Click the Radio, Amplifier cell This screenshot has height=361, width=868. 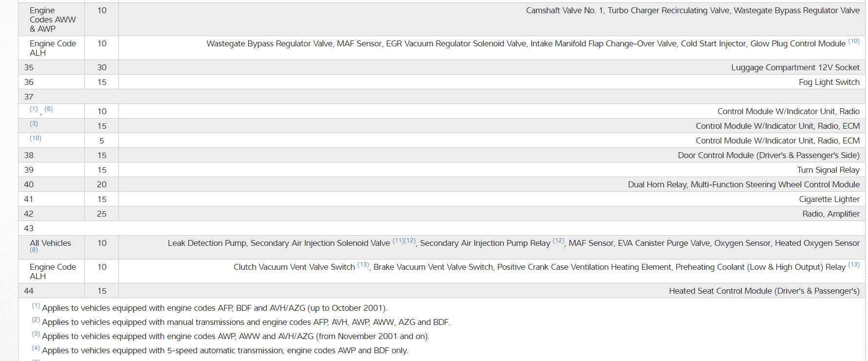click(x=831, y=214)
